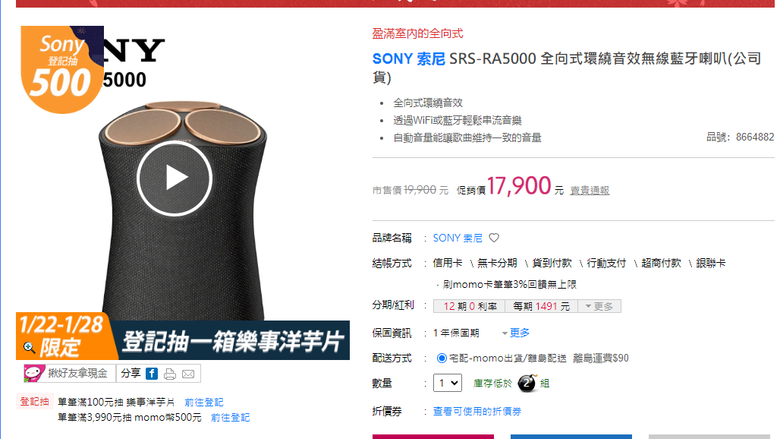View available discount coupons link
780x439 pixels.
tap(477, 412)
